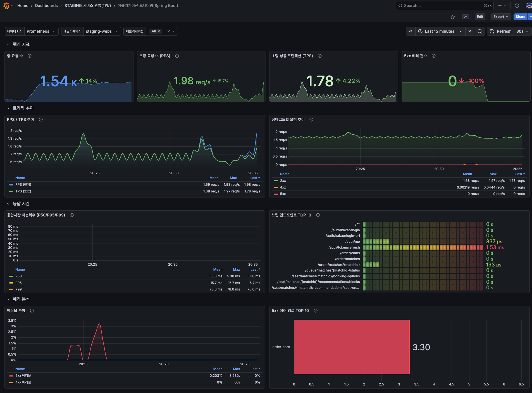Open the user profile avatar
The height and width of the screenshot is (393, 532).
click(x=528, y=5)
